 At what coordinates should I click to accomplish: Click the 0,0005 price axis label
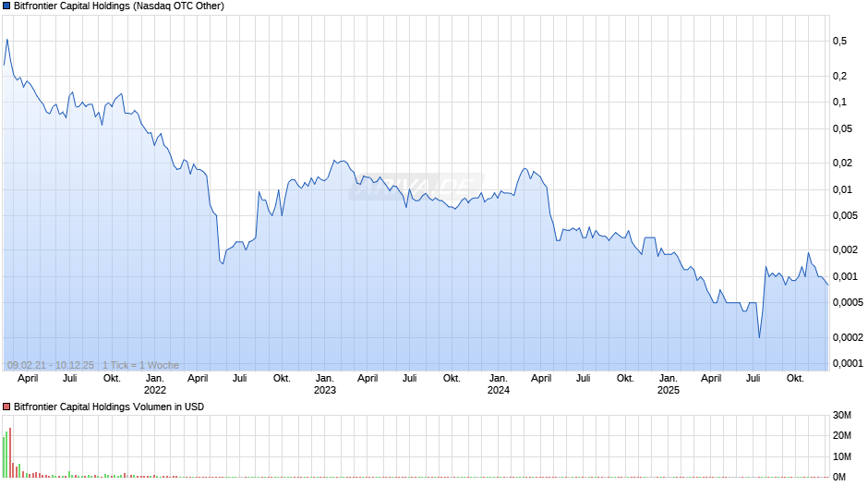pos(848,302)
